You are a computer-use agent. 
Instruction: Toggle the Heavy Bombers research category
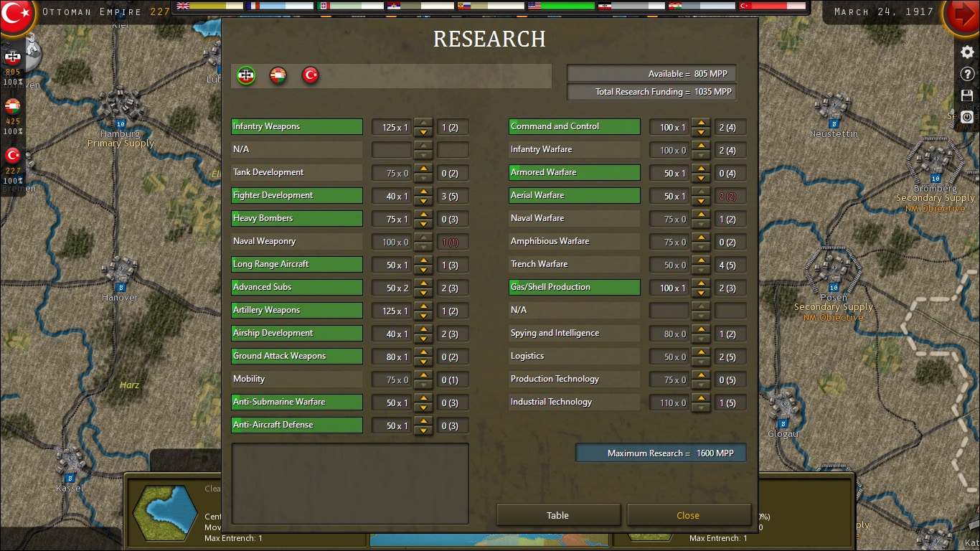click(x=296, y=218)
